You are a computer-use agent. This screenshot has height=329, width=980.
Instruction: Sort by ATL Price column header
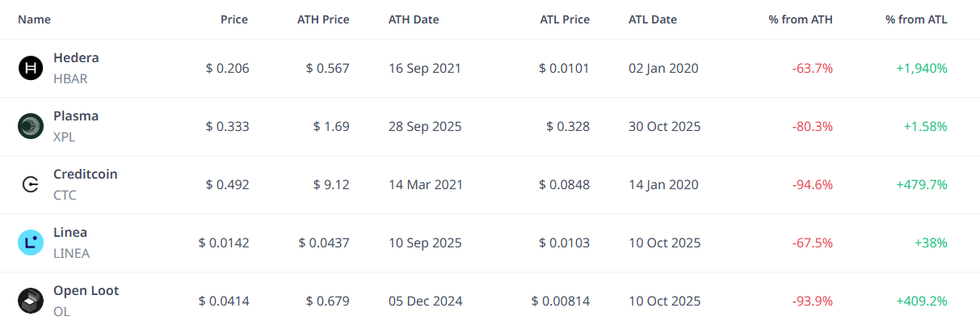(565, 19)
